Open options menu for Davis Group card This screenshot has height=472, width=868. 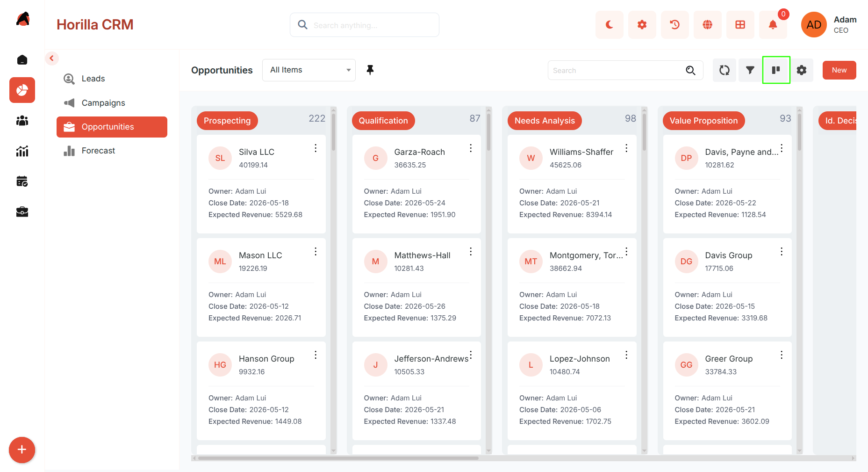pos(782,252)
